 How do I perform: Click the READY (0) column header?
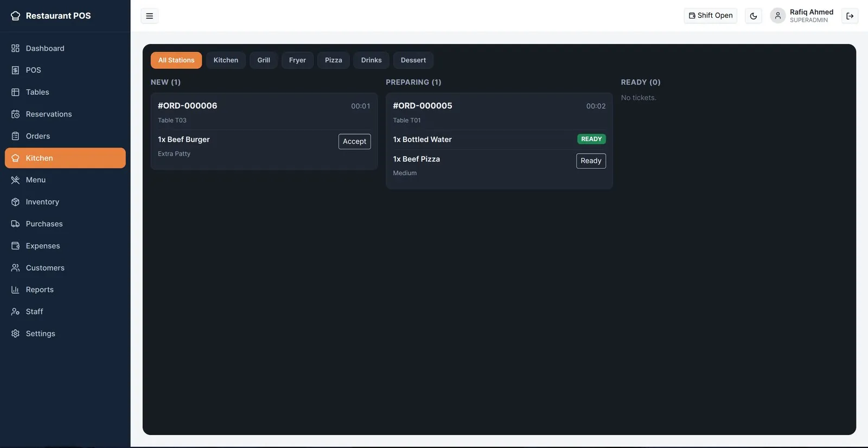point(641,82)
